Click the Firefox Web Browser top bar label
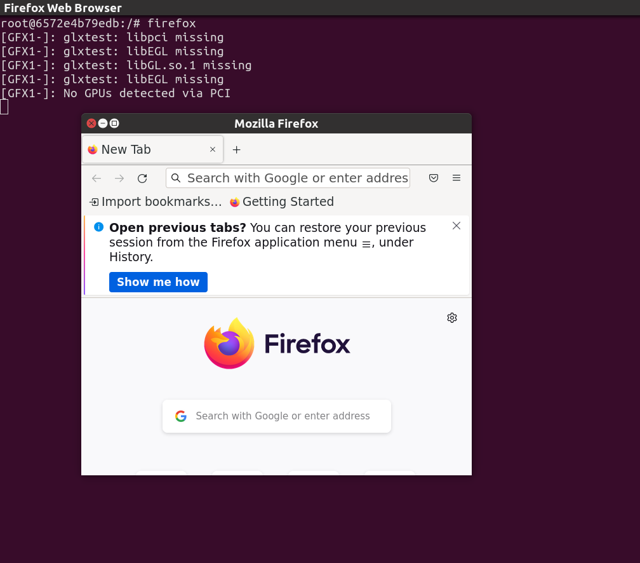The width and height of the screenshot is (640, 563). coord(63,8)
